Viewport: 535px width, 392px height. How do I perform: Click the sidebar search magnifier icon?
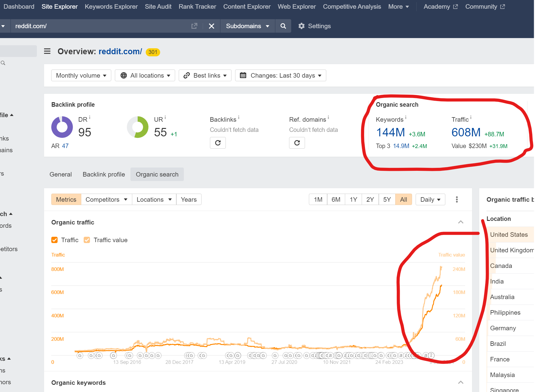point(3,63)
